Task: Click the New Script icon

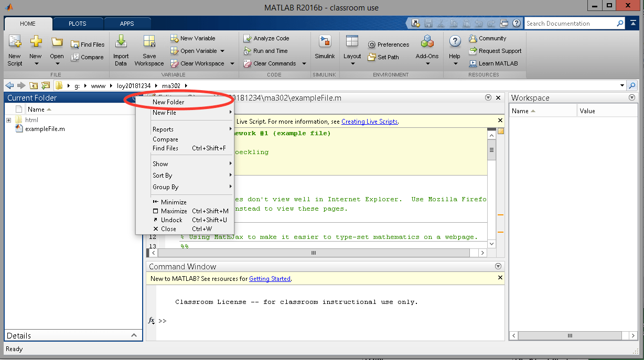Action: pos(15,42)
